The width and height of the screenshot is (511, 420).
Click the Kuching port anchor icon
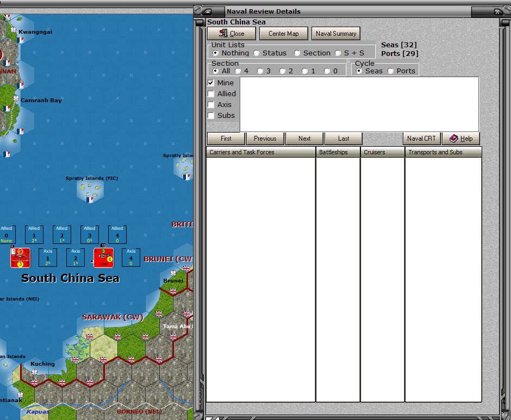(34, 372)
